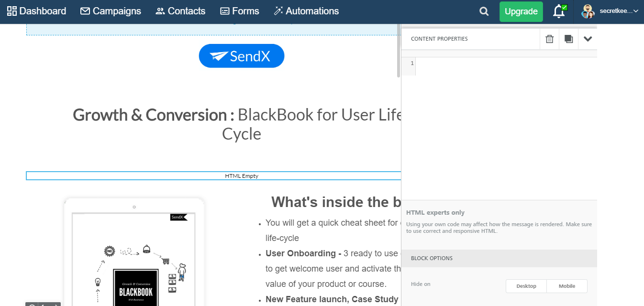The width and height of the screenshot is (644, 306).
Task: Select the SendX logo in the email
Action: 242,56
